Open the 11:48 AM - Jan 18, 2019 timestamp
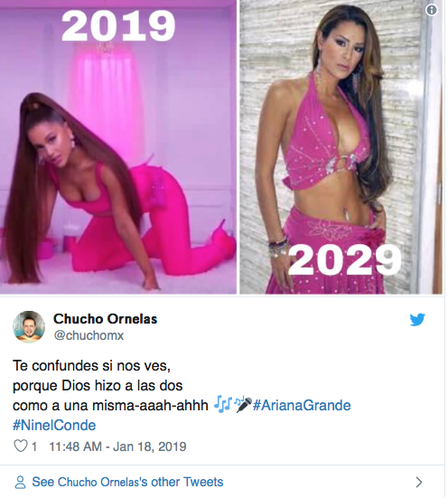This screenshot has height=498, width=448. [117, 446]
